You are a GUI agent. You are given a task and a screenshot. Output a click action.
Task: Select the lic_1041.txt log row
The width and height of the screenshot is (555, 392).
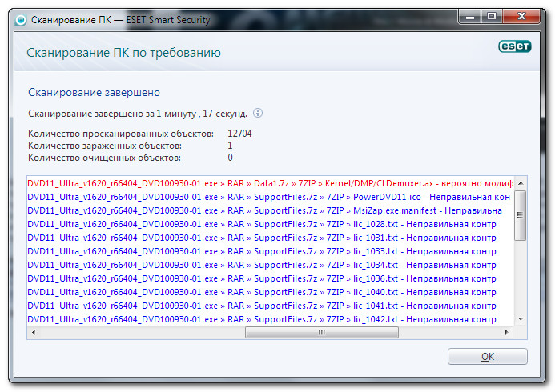(271, 306)
